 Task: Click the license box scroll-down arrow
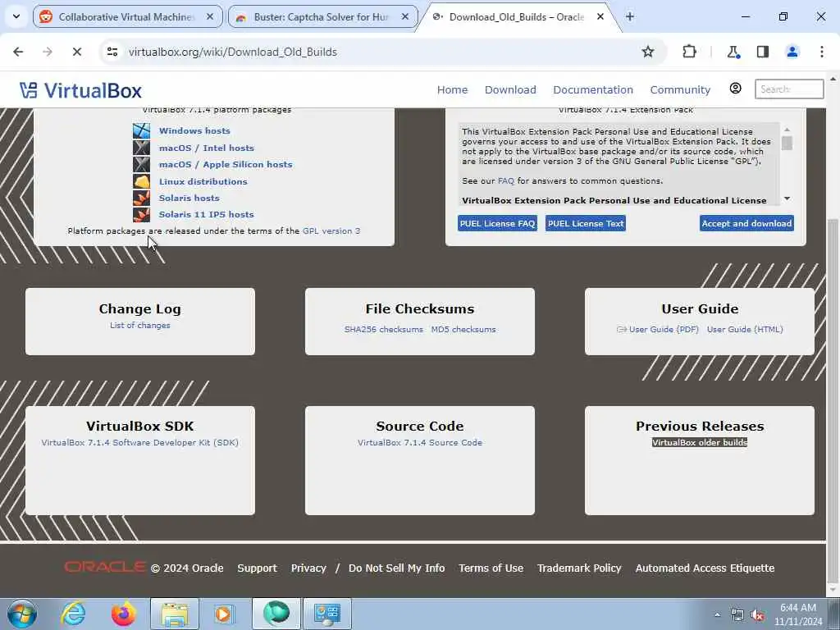coord(787,199)
